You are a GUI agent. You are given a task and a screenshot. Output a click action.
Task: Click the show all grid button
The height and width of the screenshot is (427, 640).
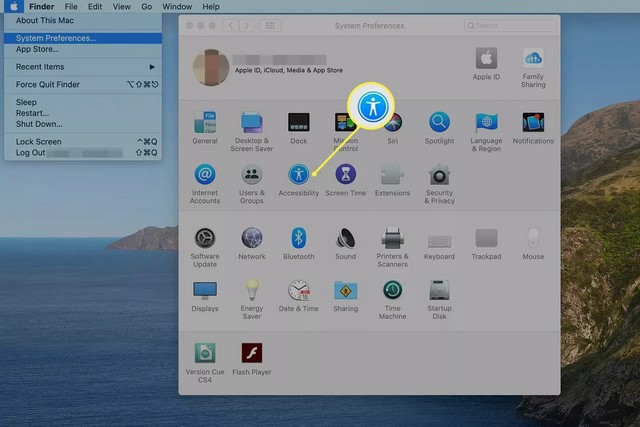tap(268, 25)
